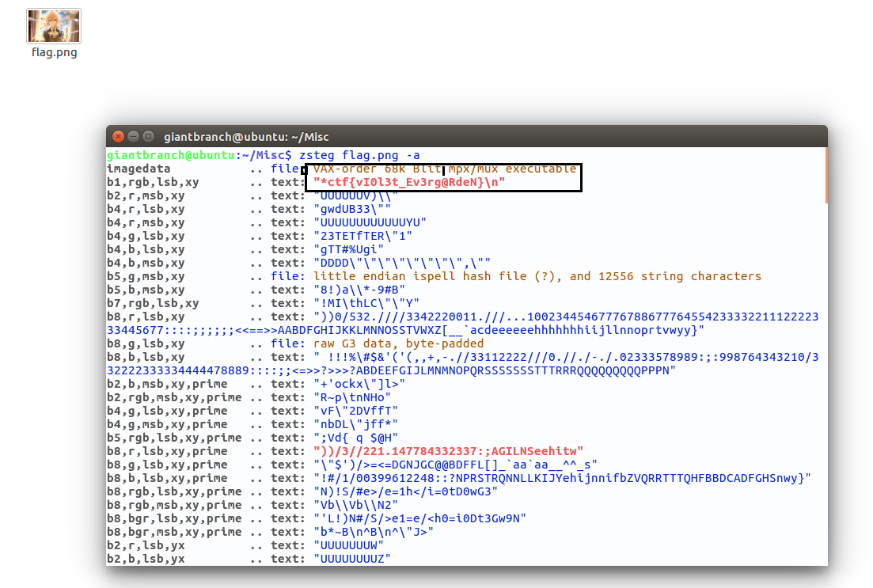Screen dimensions: 873x588
Task: Maximize the giantbranch terminal window
Action: (x=148, y=136)
